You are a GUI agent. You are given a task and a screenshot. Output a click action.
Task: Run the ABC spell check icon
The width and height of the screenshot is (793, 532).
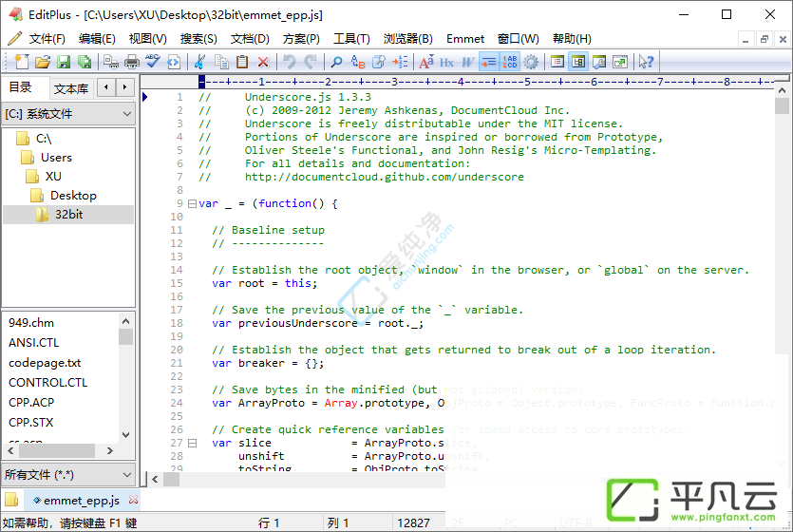[x=152, y=62]
